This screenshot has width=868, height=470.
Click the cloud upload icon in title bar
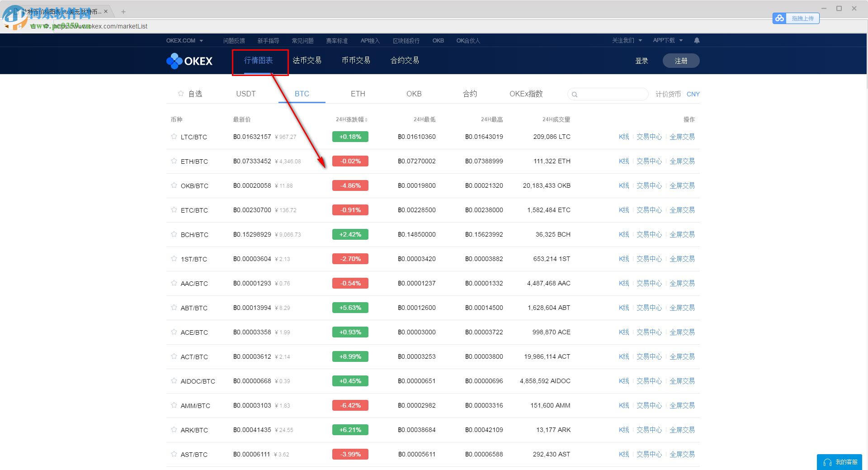click(x=779, y=19)
